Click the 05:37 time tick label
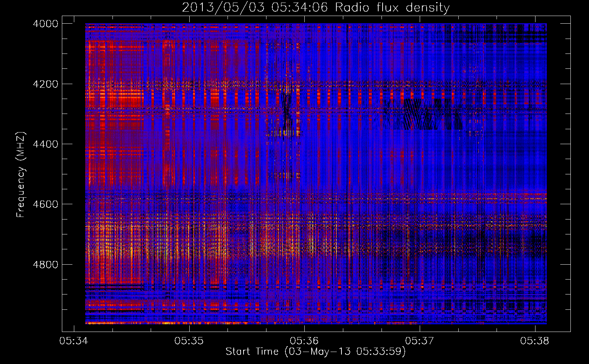 (419, 341)
